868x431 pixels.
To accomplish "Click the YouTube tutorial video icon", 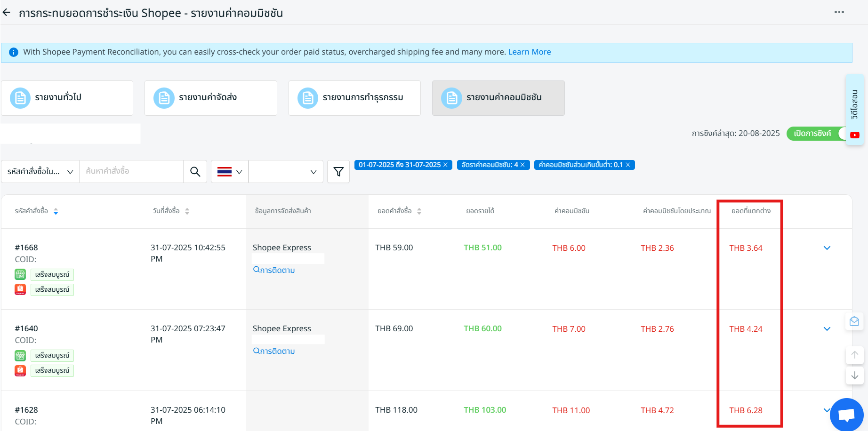I will tap(855, 135).
